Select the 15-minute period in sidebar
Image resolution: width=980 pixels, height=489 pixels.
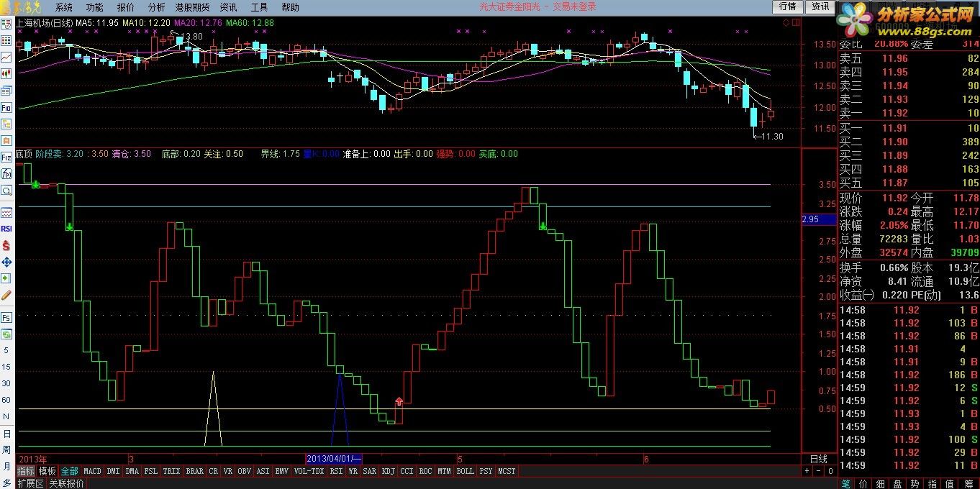[x=6, y=367]
